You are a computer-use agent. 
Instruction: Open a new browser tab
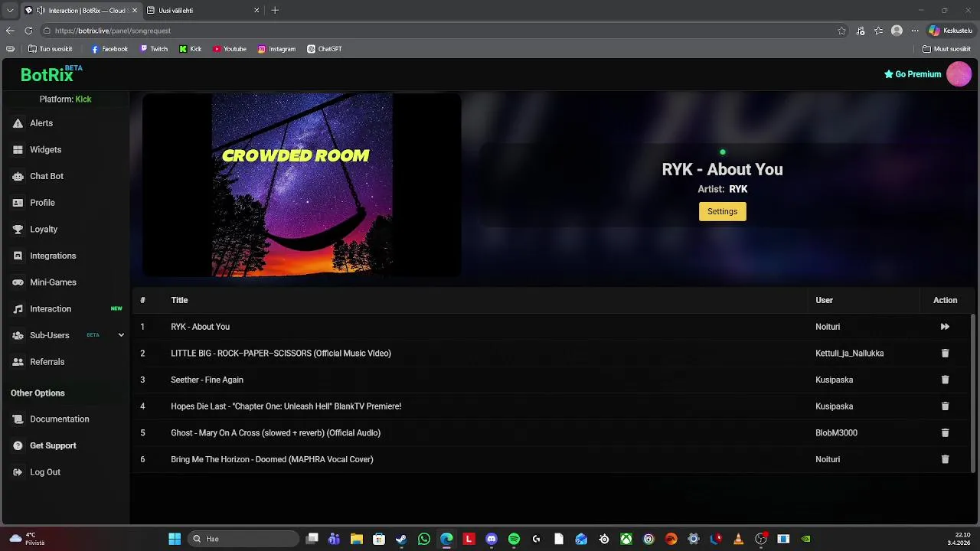click(275, 11)
